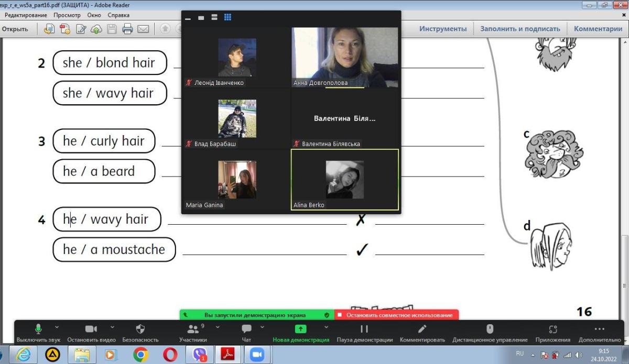Screen dimensions: 629x364
Task: Select Zoom gallery grid view icon
Action: 227,17
